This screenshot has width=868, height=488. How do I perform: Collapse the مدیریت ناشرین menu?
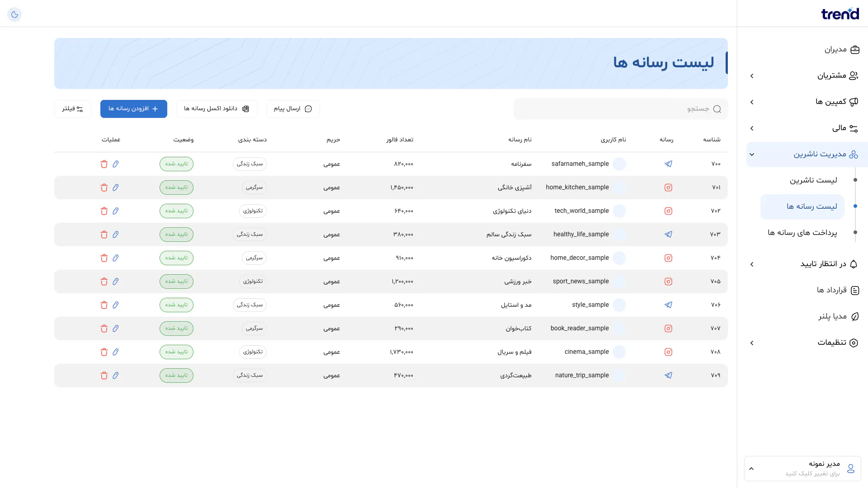click(x=807, y=155)
